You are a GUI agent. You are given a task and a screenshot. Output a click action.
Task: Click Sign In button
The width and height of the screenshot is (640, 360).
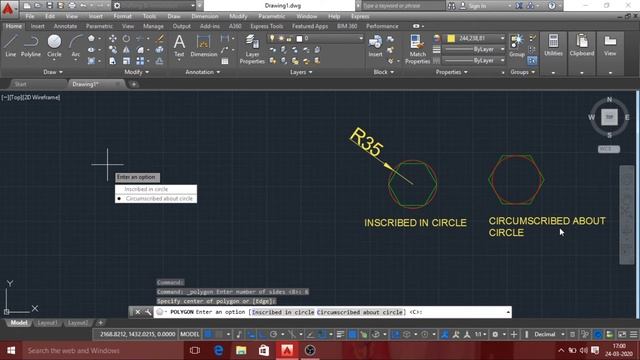[x=473, y=6]
